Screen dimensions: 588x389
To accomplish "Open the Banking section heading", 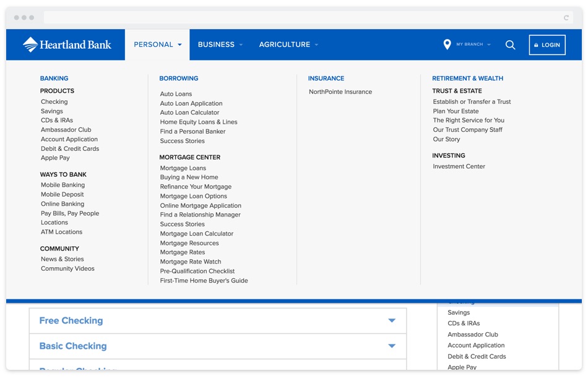I will click(x=54, y=79).
